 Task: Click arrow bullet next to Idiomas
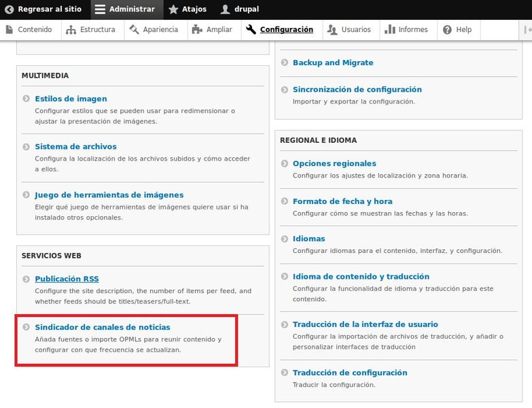click(x=285, y=239)
